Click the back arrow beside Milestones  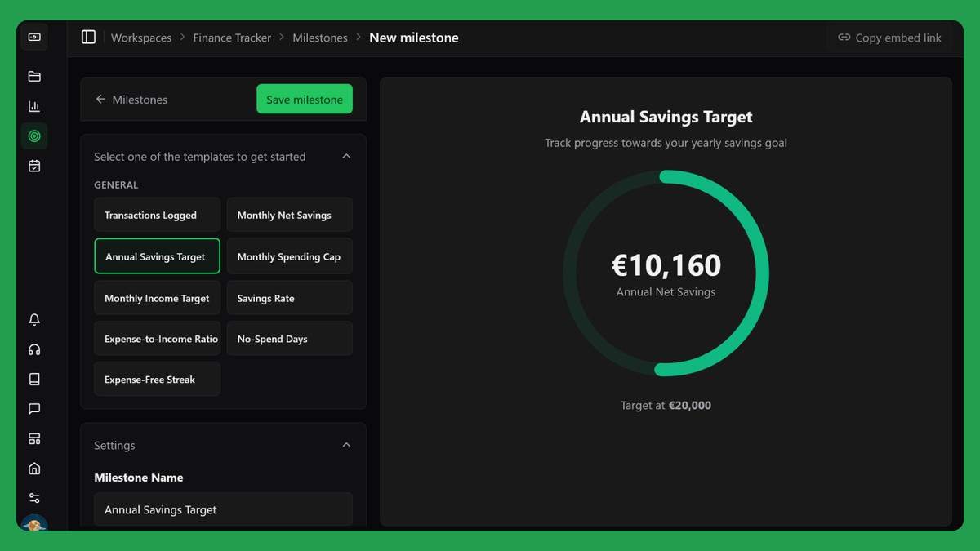[x=100, y=100]
